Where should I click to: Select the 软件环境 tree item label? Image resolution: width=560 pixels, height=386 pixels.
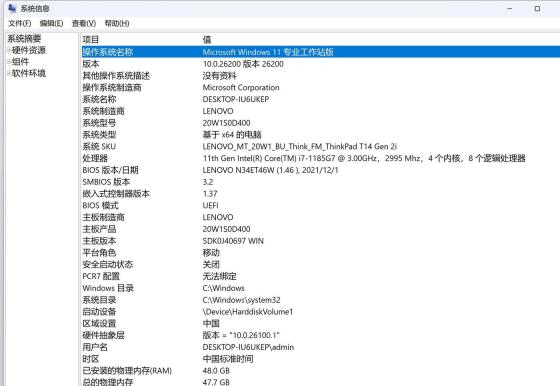point(29,74)
